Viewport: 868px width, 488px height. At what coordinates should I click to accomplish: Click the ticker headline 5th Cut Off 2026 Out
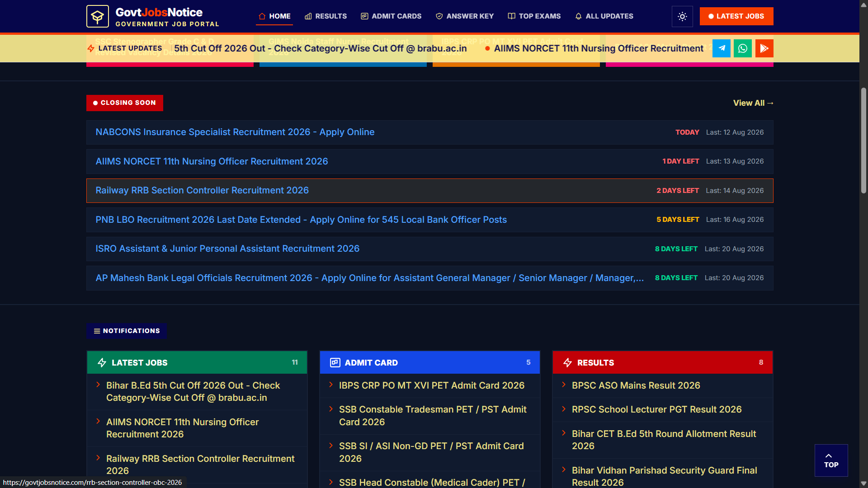click(x=321, y=48)
